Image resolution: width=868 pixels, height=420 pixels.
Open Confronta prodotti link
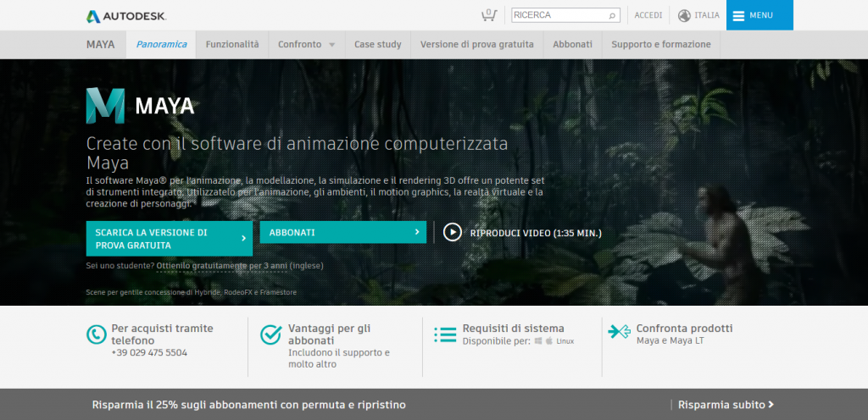pyautogui.click(x=684, y=329)
